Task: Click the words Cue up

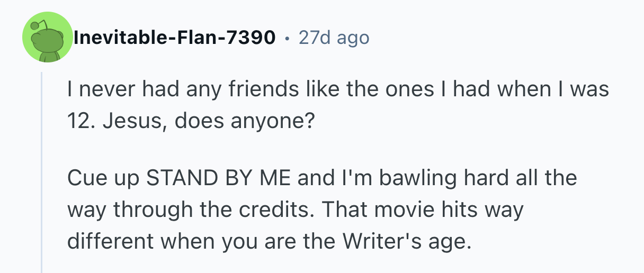Action: pyautogui.click(x=101, y=177)
